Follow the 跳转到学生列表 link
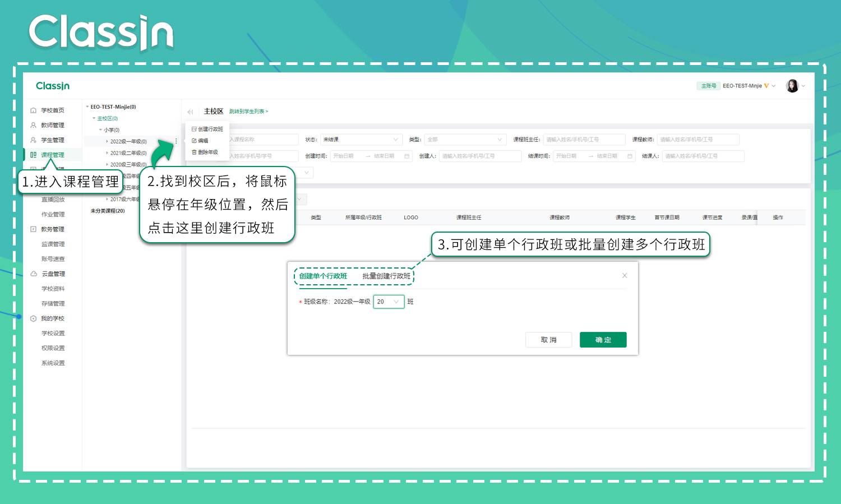Viewport: 841px width, 504px height. point(248,112)
